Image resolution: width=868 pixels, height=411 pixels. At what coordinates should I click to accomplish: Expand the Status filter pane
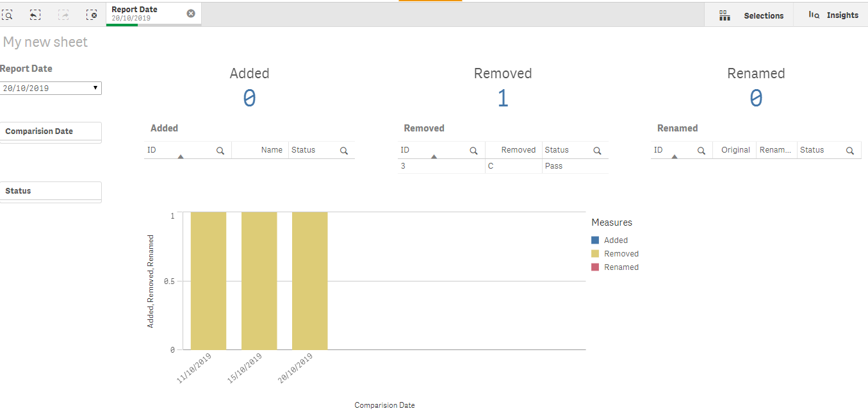(x=51, y=191)
